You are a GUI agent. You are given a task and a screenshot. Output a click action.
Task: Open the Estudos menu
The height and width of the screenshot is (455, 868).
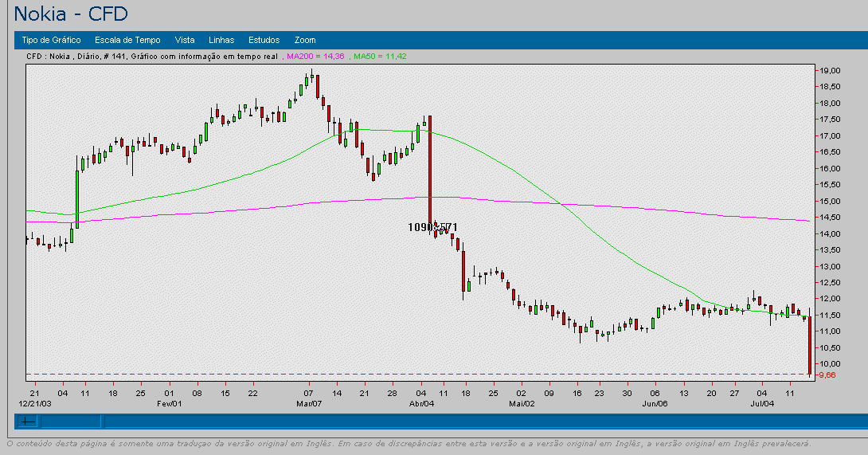(264, 40)
